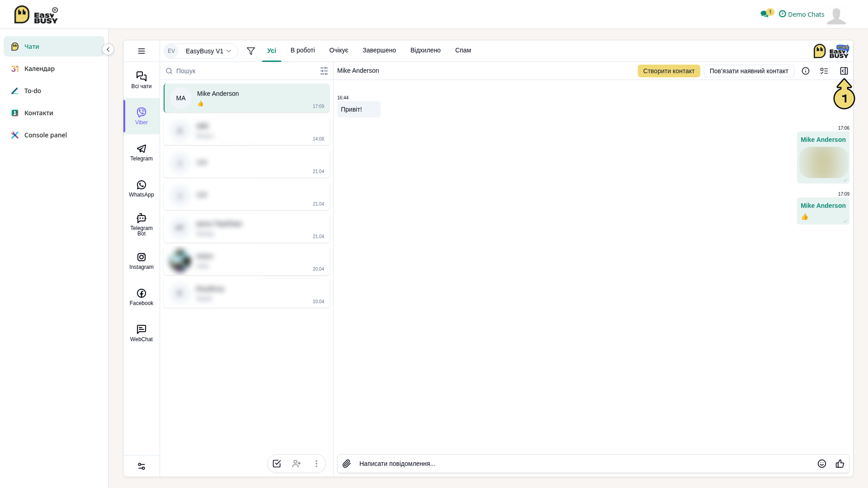
Task: Open To-do in left navigation
Action: click(54, 91)
